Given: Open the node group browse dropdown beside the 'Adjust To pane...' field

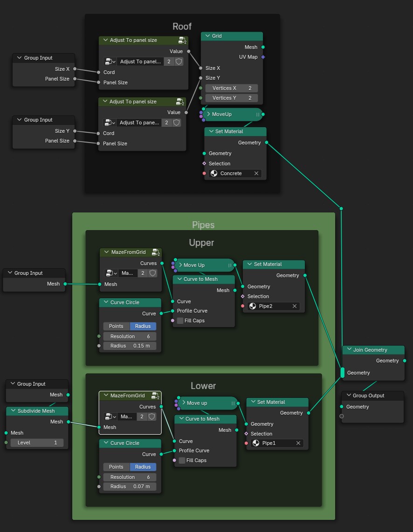Looking at the screenshot, I should (x=110, y=123).
